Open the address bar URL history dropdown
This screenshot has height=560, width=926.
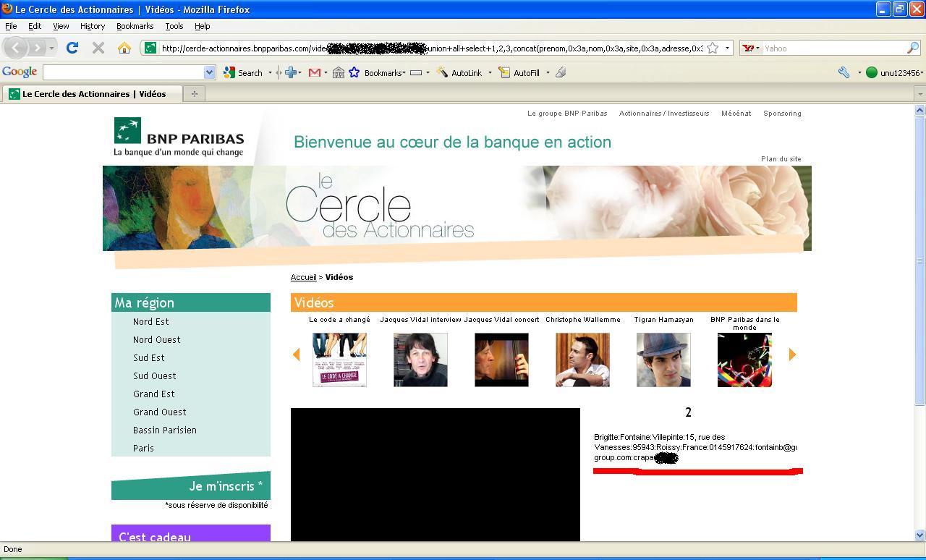[727, 48]
